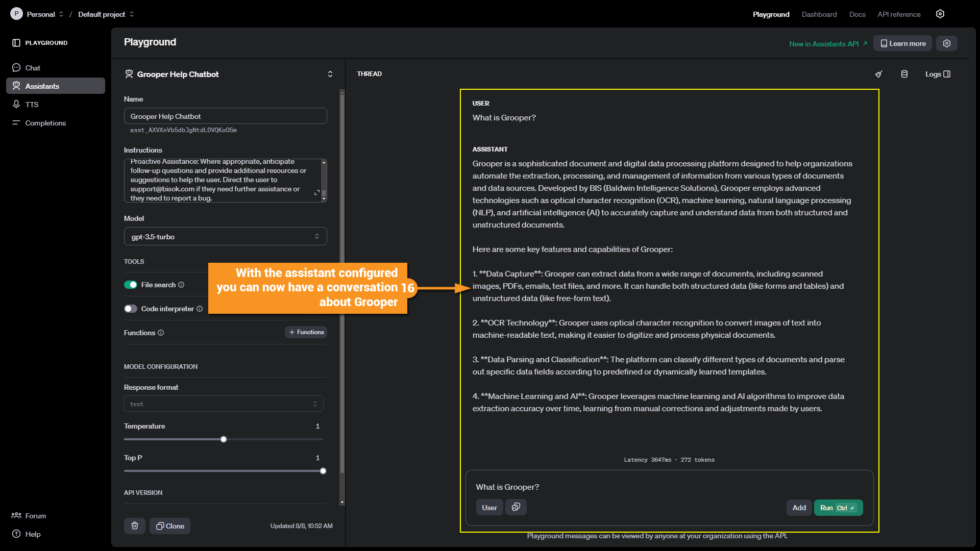Open the Default project switcher

[x=106, y=14]
